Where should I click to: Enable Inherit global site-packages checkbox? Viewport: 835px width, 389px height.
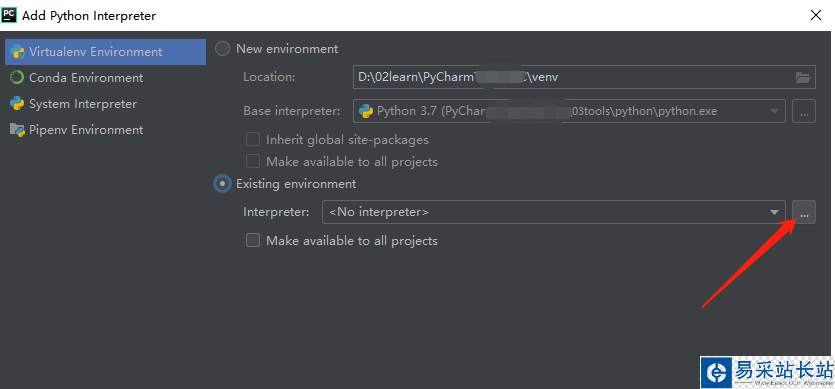click(x=252, y=140)
